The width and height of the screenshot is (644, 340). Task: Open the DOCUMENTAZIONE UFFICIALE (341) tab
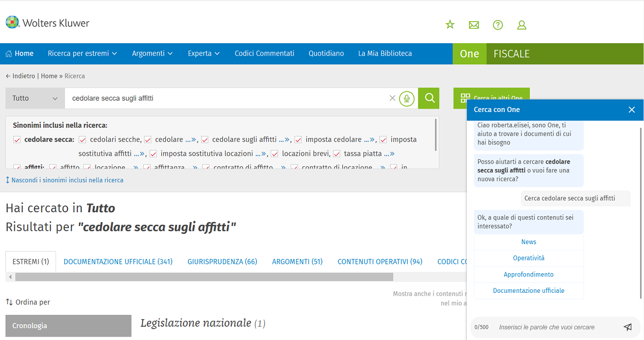pyautogui.click(x=118, y=262)
